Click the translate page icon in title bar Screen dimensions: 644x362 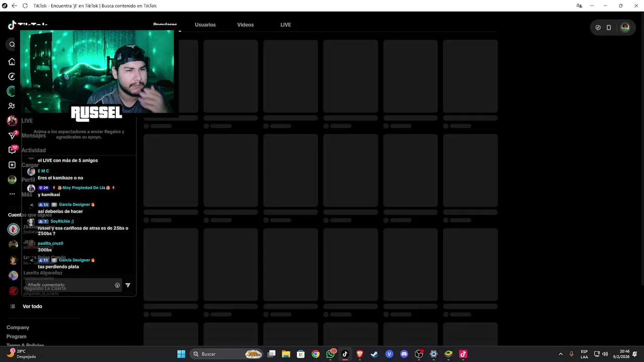[579, 6]
